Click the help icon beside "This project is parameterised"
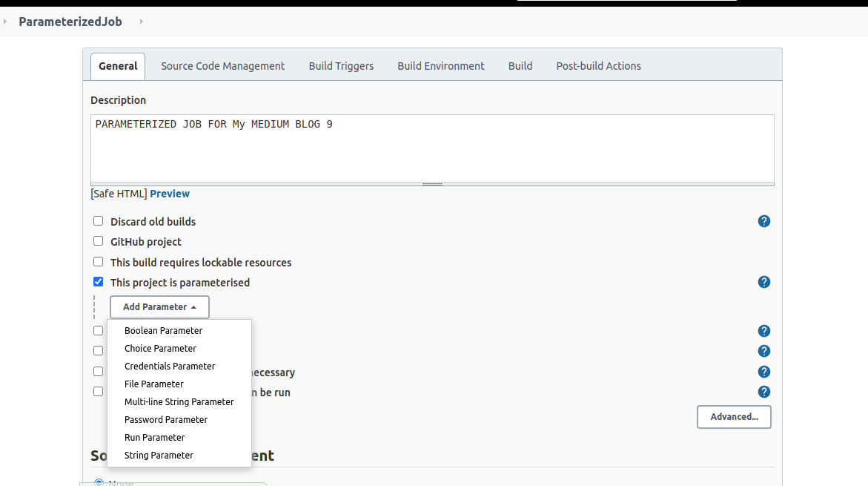868x486 pixels. (x=764, y=282)
